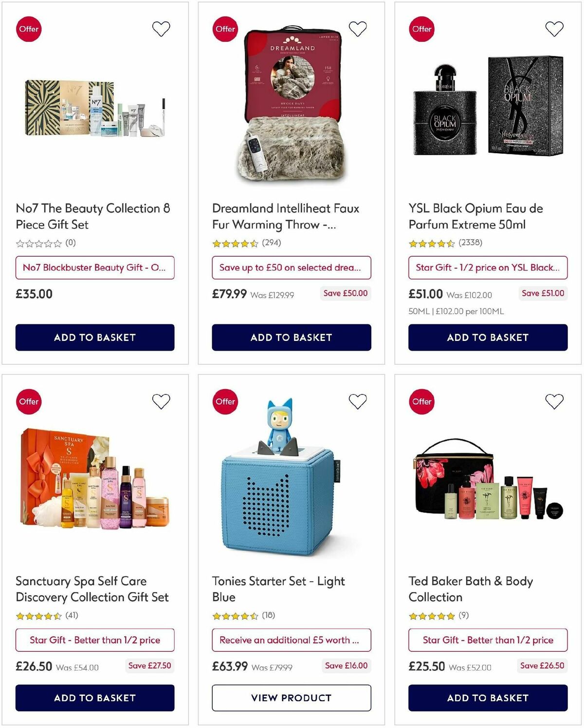584x728 pixels.
Task: Click the heart icon on Ted Baker collection
Action: (554, 402)
